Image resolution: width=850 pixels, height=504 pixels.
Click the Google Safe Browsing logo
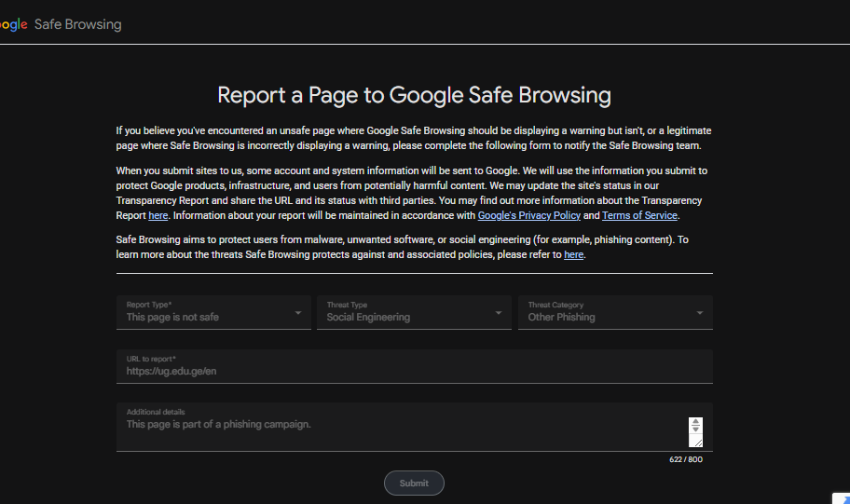pyautogui.click(x=61, y=24)
